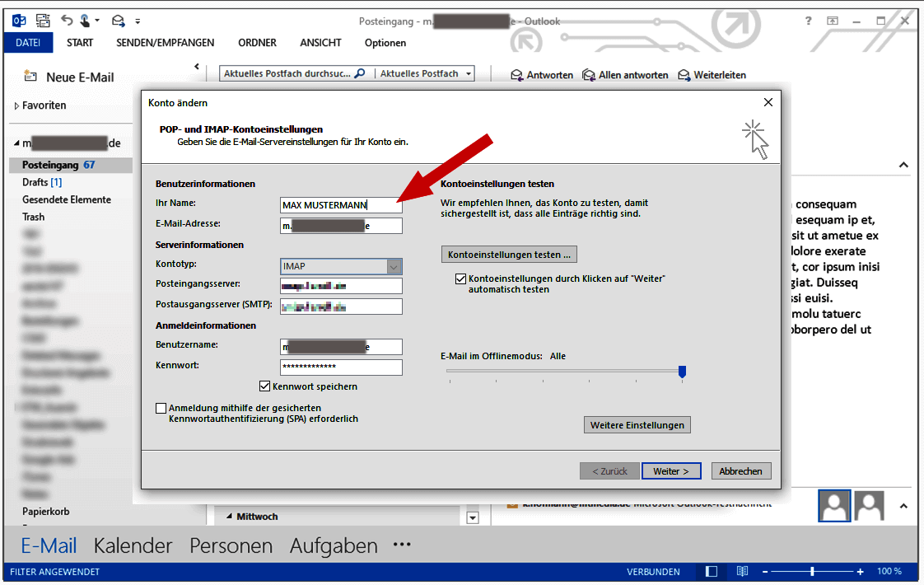Click the Outlook application icon in the title bar

pos(19,21)
